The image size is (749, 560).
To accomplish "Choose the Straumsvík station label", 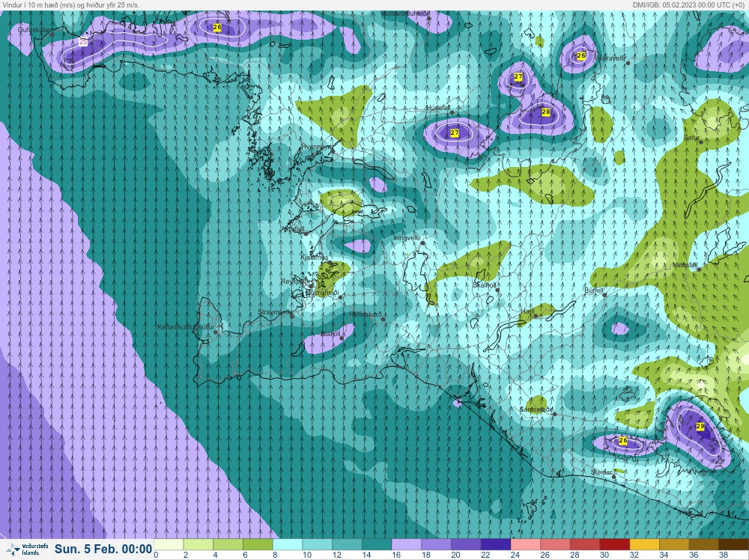I will [274, 312].
